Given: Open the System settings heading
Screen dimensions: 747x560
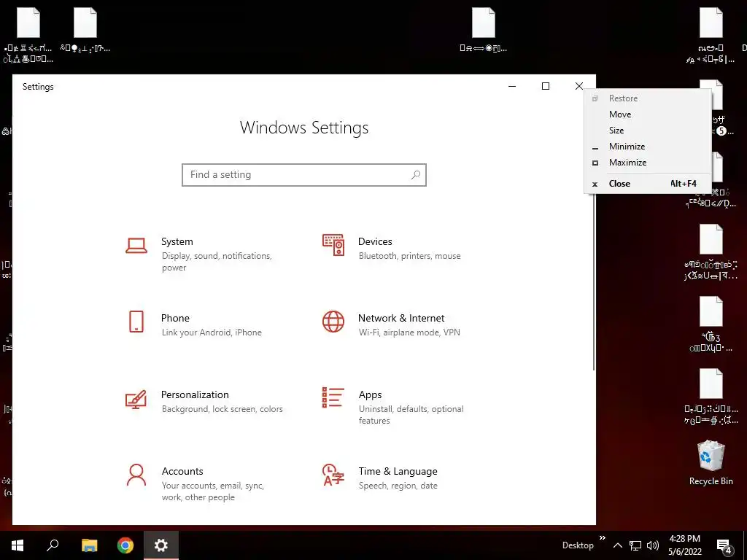Looking at the screenshot, I should [177, 242].
